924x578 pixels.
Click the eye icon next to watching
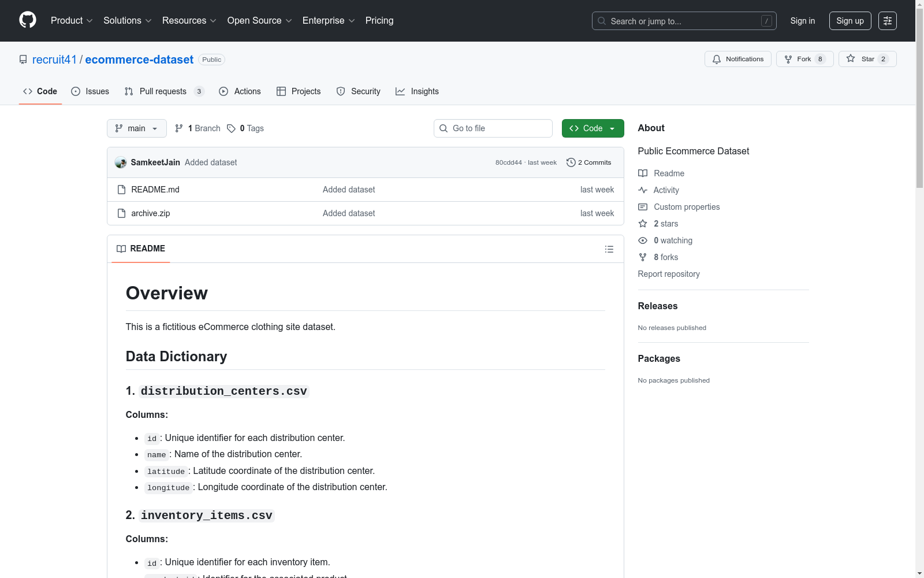point(643,240)
